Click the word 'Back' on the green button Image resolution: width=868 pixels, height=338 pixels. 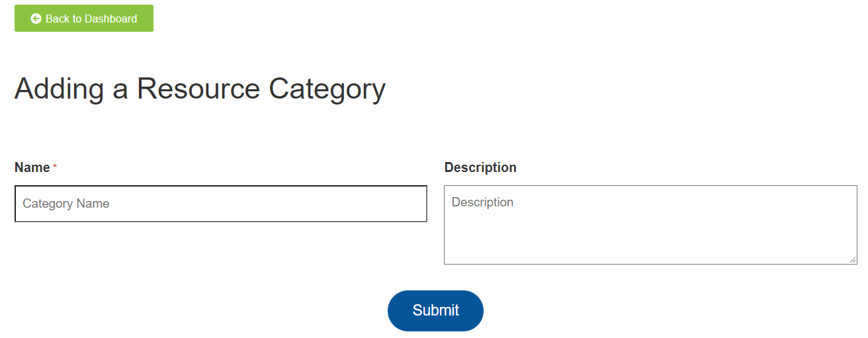[x=58, y=19]
